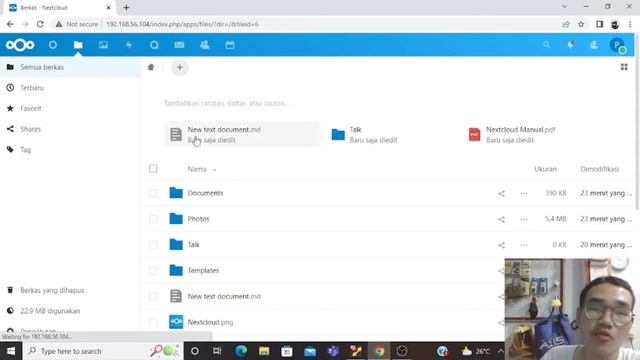Reload the browser page
Image resolution: width=640 pixels, height=360 pixels.
(40, 24)
